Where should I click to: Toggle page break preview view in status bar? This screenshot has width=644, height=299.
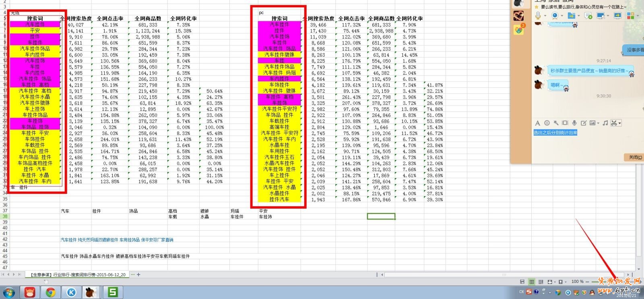pos(541,282)
